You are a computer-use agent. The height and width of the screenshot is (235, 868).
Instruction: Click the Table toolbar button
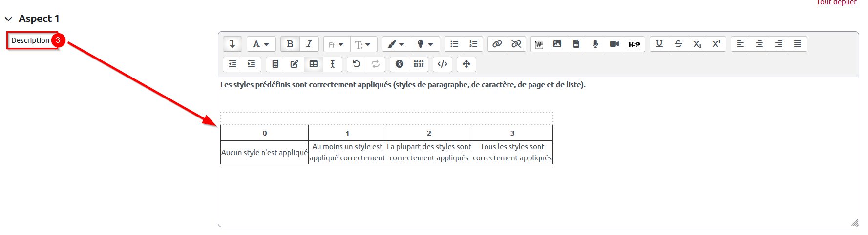coord(314,64)
